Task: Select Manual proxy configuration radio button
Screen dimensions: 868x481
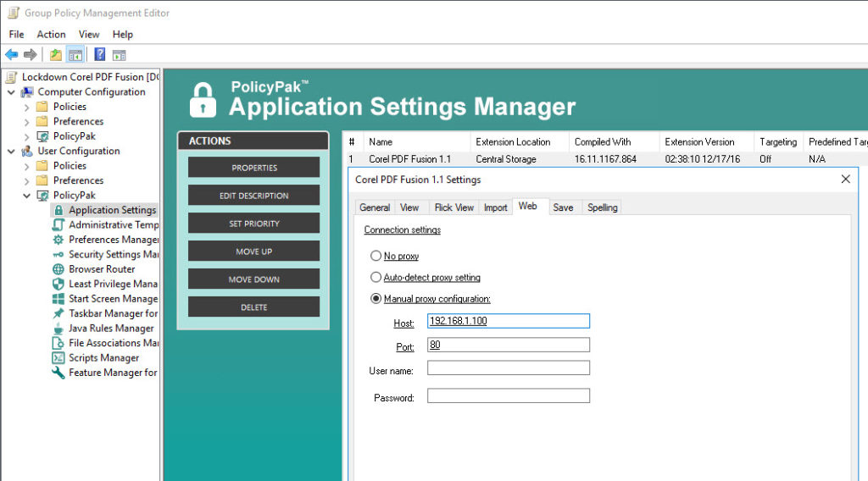Action: tap(376, 299)
